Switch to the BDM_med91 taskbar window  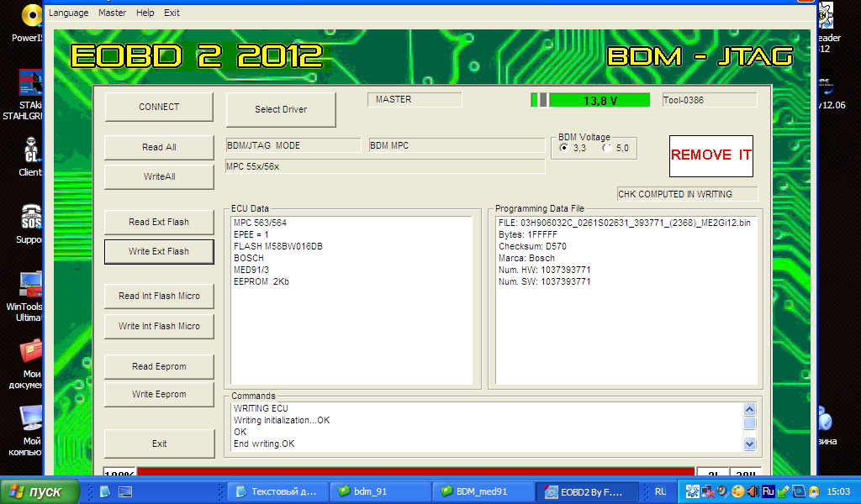[483, 491]
